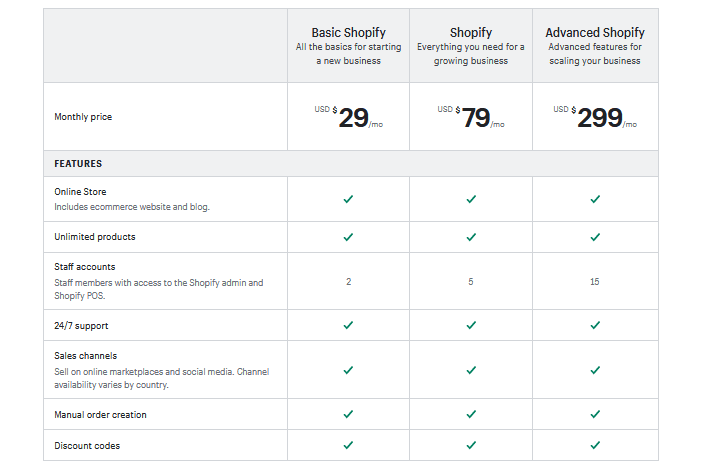Select the Advanced Shopify plan heading
The image size is (712, 461).
point(595,33)
